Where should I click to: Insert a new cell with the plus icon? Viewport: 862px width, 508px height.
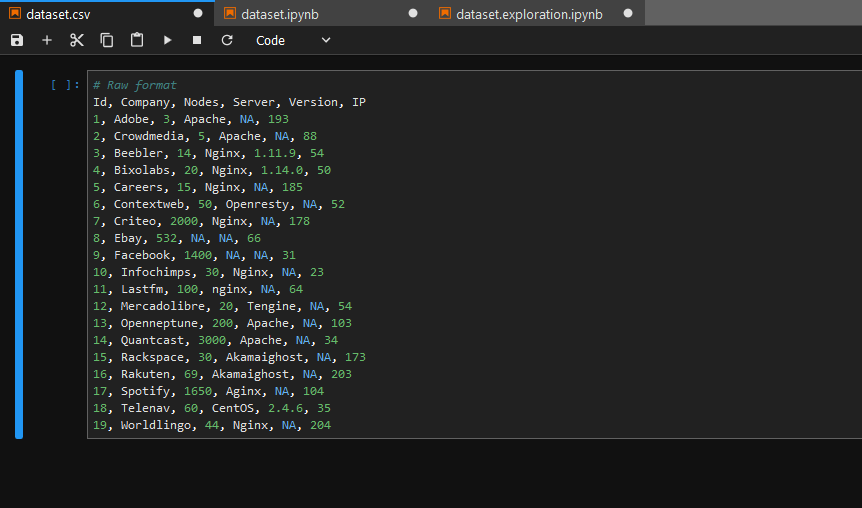pyautogui.click(x=47, y=40)
